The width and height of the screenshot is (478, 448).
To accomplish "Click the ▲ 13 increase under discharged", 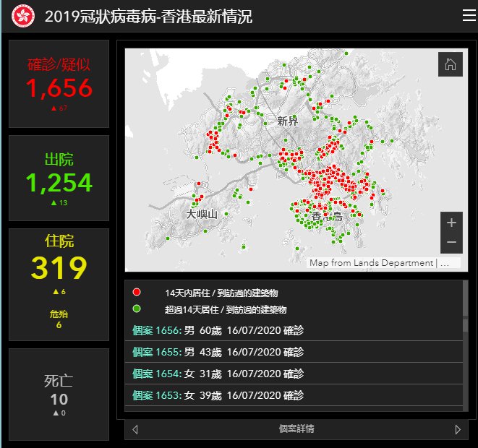I will click(59, 202).
